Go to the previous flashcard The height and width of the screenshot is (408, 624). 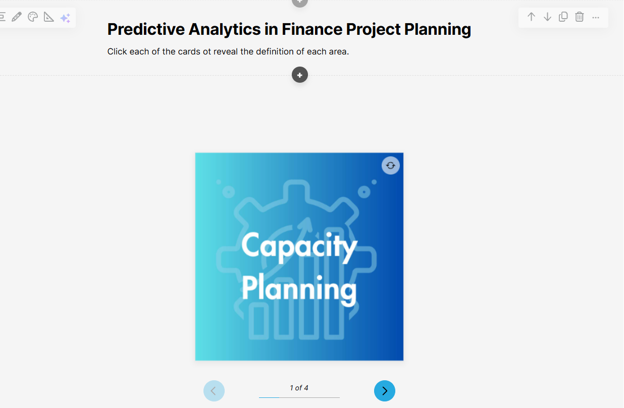click(x=214, y=391)
